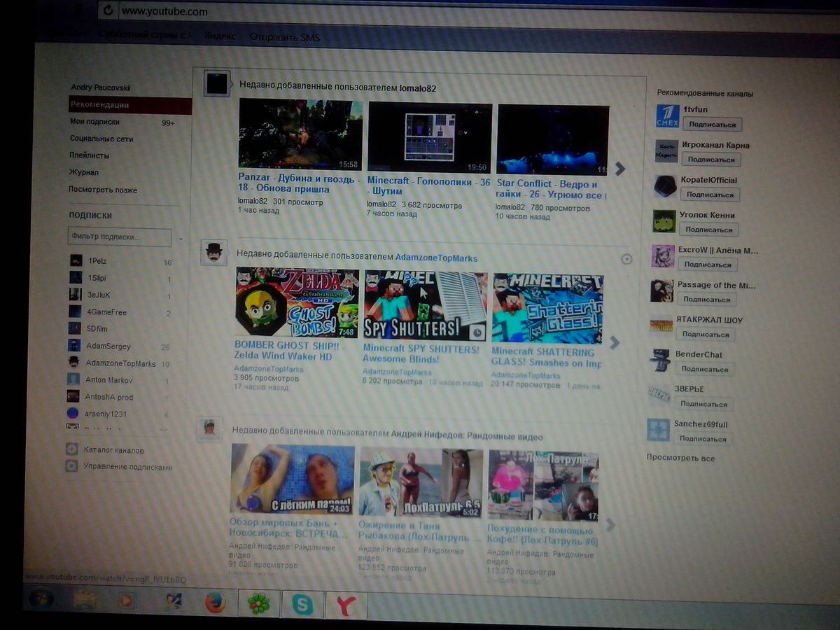Open Яндекс bookmark in bookmarks bar
Screen dimensions: 840x630
point(219,36)
